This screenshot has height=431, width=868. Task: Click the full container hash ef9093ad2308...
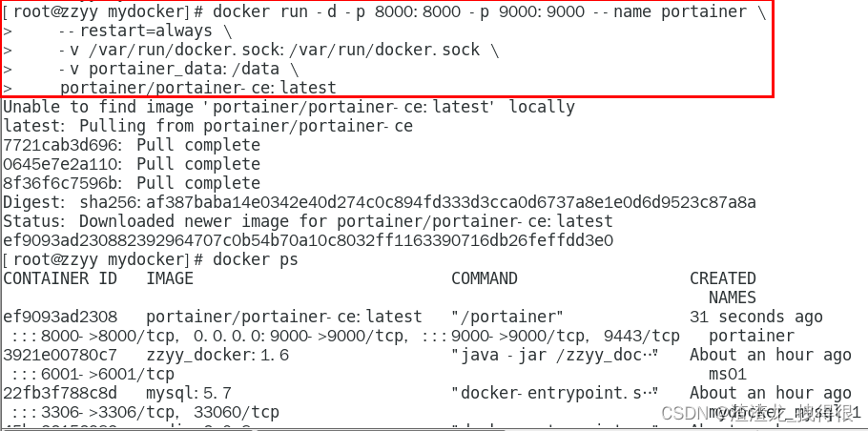click(x=308, y=240)
